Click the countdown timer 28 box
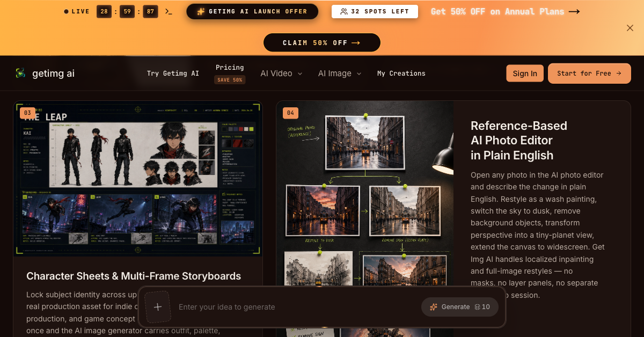The width and height of the screenshot is (644, 337). [x=104, y=11]
